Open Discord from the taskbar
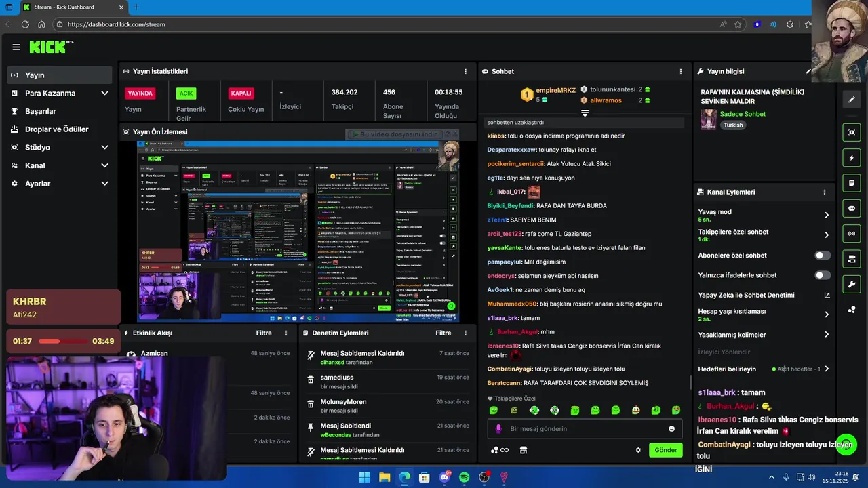 (445, 477)
